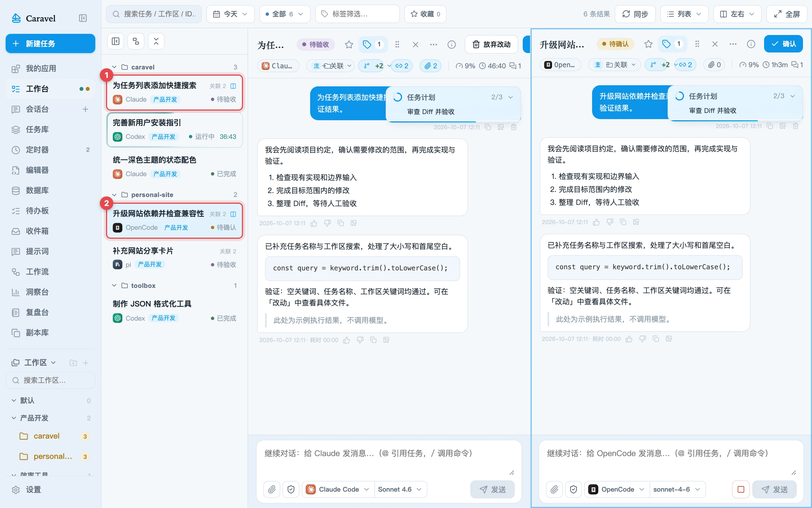
Task: Click 放弃改动 button
Action: tap(491, 44)
